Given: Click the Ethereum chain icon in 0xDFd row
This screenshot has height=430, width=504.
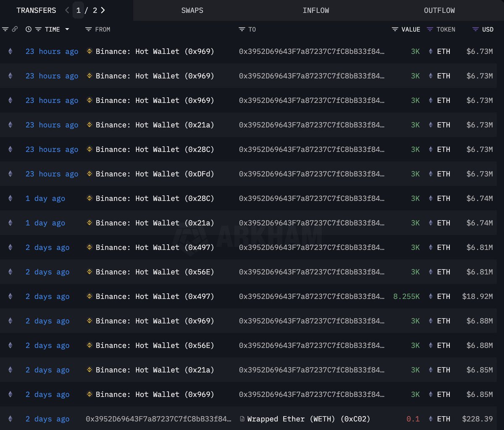Looking at the screenshot, I should (x=10, y=173).
